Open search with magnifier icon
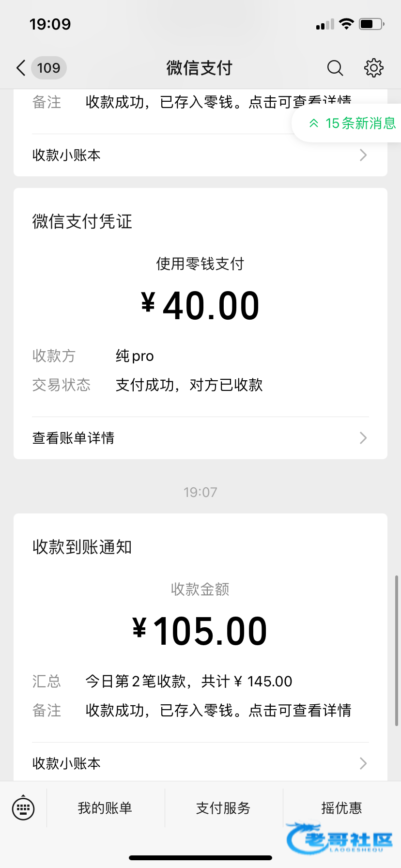 click(x=335, y=68)
